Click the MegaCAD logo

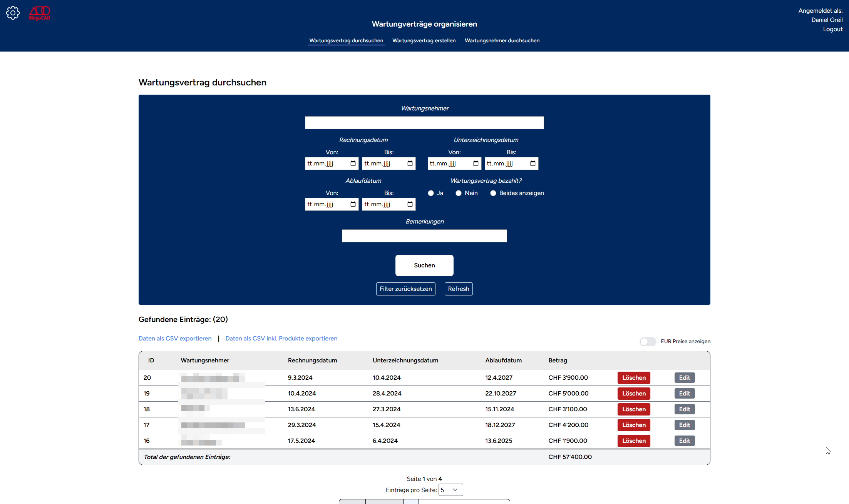(39, 13)
